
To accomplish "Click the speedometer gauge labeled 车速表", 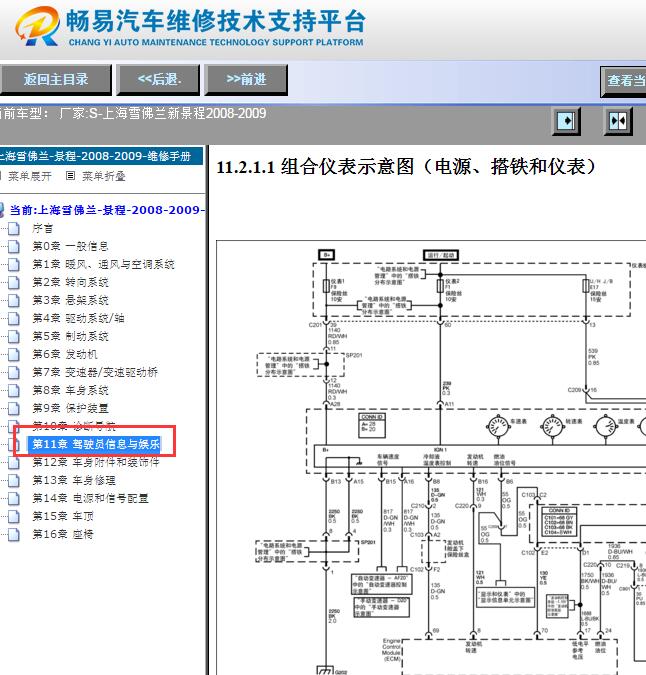I will tap(498, 427).
